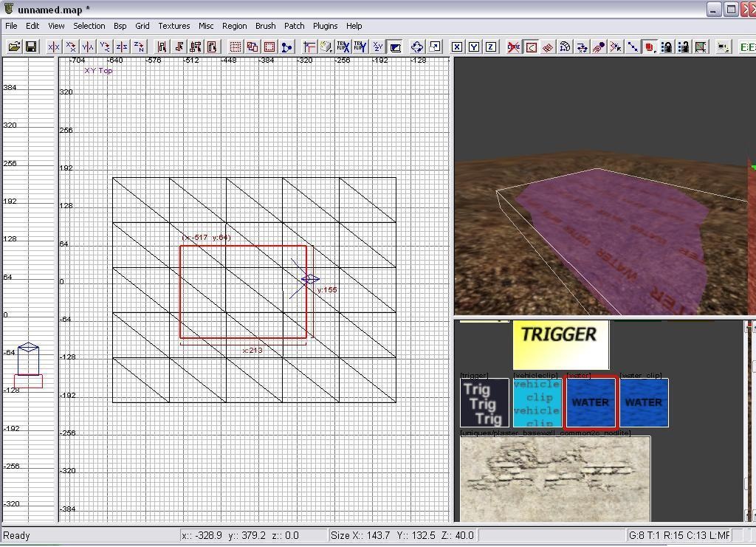Open the Selection menu
756x547 pixels.
(89, 26)
